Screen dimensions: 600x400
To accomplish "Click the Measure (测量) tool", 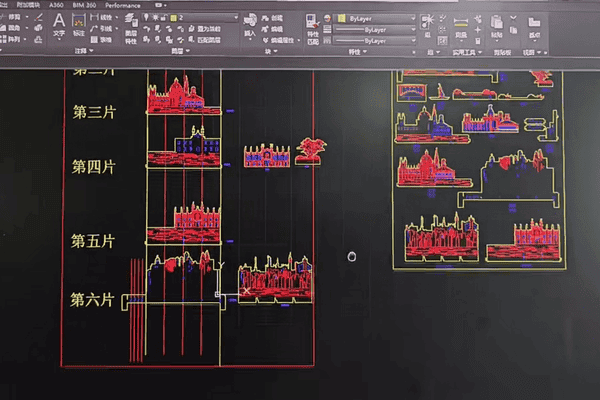I will tap(461, 26).
